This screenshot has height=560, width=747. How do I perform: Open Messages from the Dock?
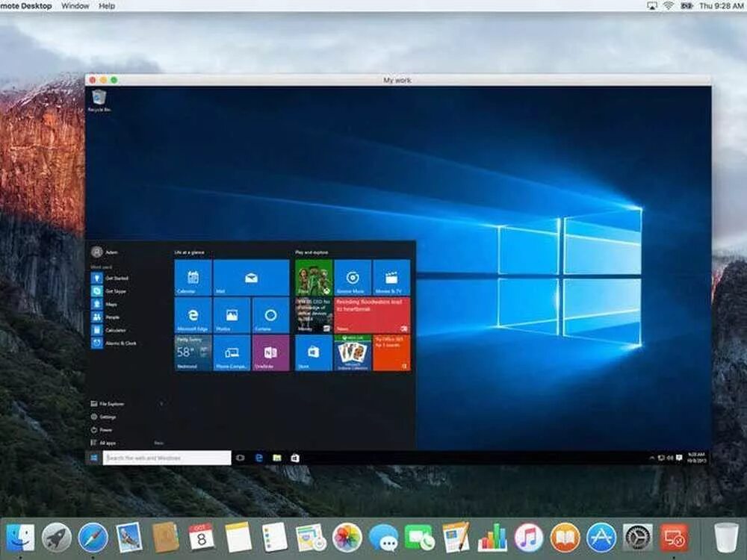point(383,538)
